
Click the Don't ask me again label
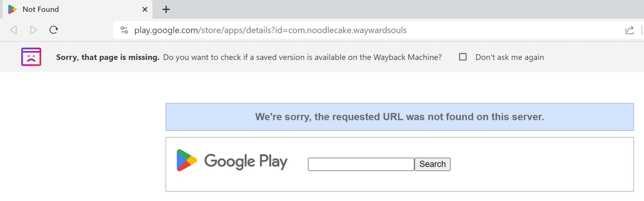pyautogui.click(x=509, y=57)
